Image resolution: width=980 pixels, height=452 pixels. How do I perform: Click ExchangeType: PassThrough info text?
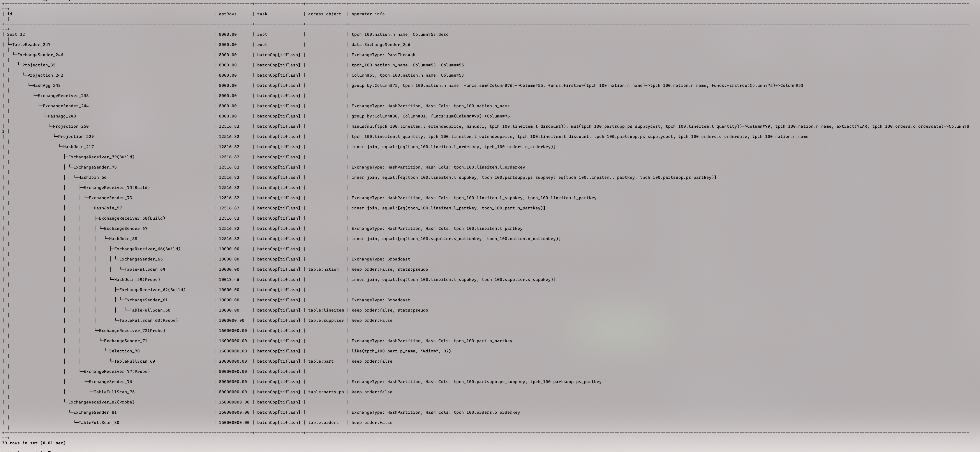point(384,55)
